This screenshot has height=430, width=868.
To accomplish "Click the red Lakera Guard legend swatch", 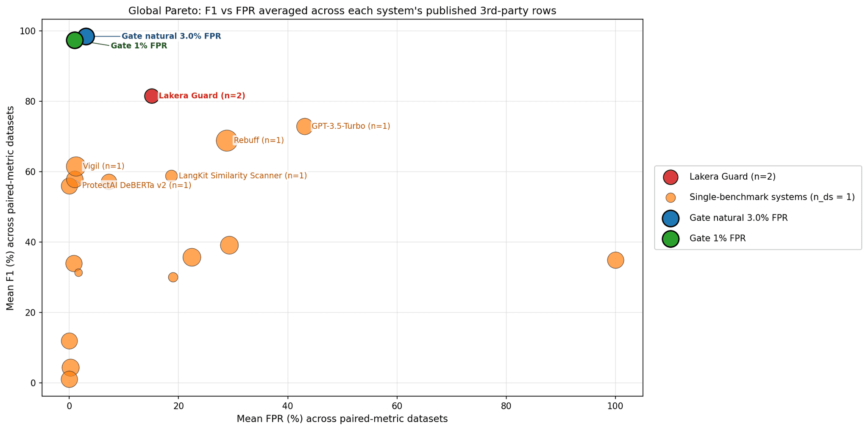I will [670, 177].
